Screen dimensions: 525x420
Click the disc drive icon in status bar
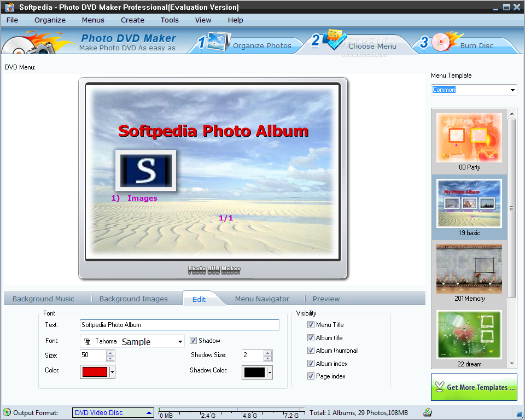tap(428, 412)
